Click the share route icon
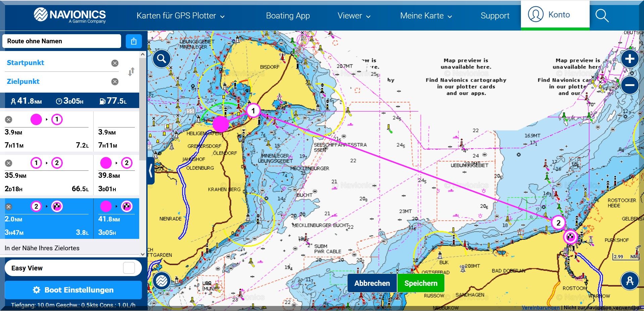This screenshot has height=311, width=644. pos(133,41)
